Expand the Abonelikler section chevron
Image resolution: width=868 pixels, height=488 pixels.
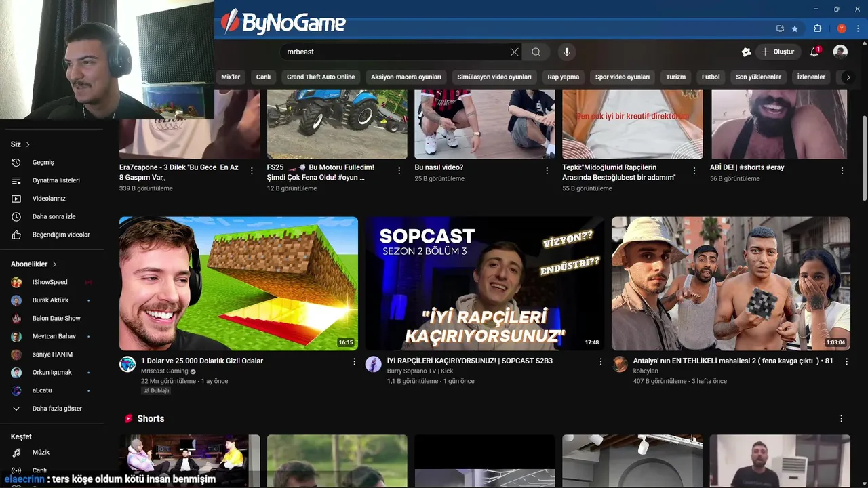click(x=54, y=264)
